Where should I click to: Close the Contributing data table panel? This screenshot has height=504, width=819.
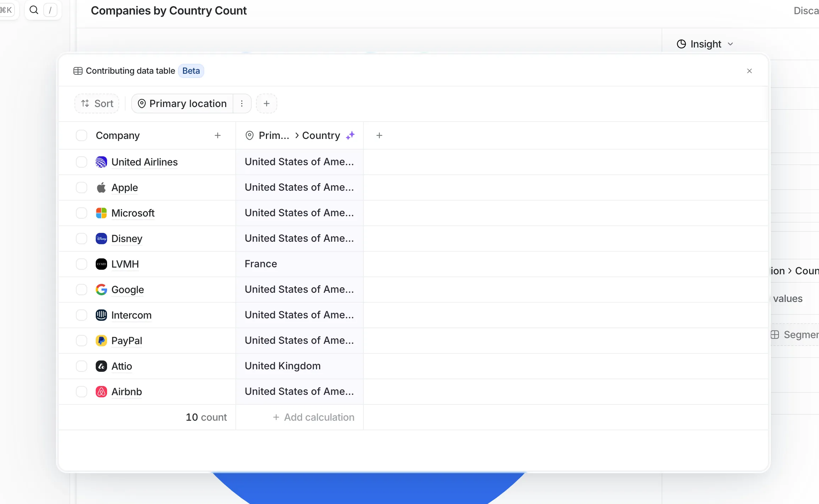click(x=750, y=71)
